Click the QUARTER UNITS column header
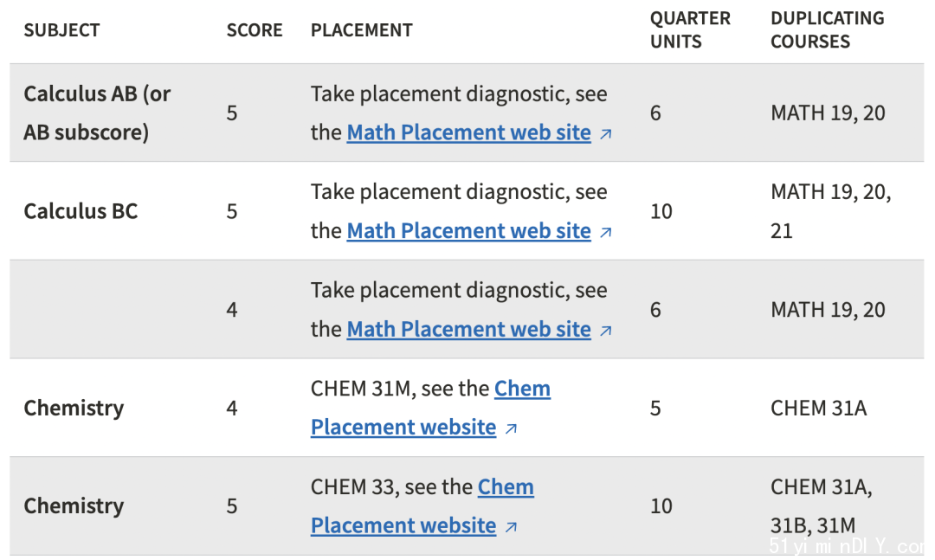935x560 pixels. tap(690, 29)
